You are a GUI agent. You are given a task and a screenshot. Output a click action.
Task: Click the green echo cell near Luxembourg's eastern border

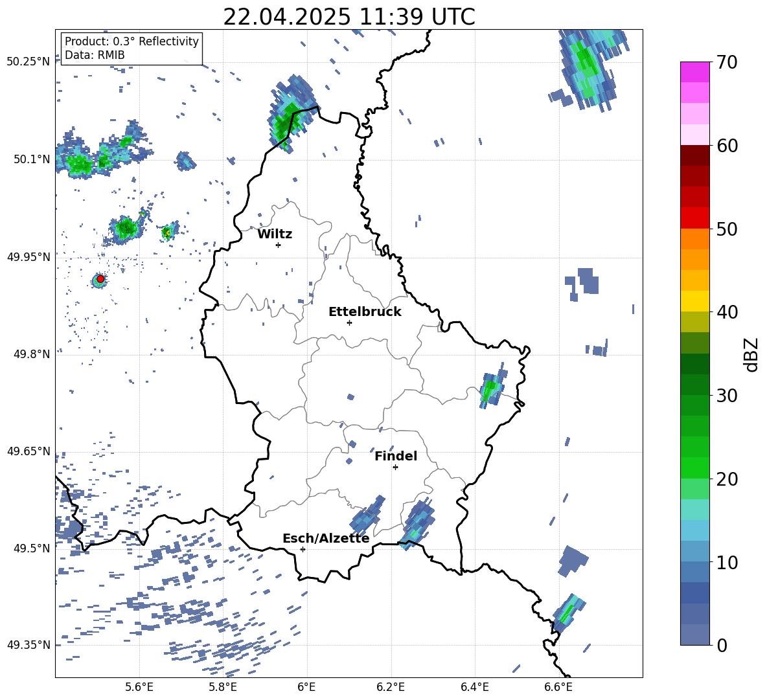pyautogui.click(x=491, y=388)
